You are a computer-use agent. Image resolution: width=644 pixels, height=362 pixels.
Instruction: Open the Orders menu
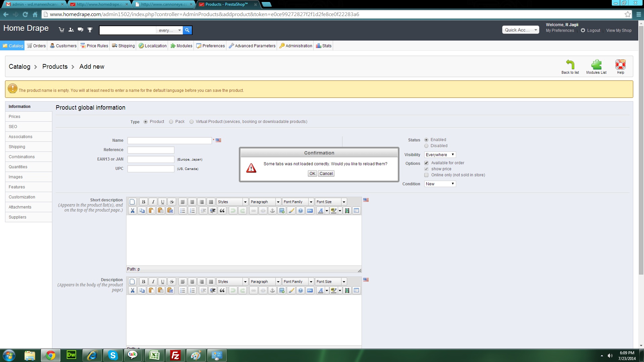36,46
